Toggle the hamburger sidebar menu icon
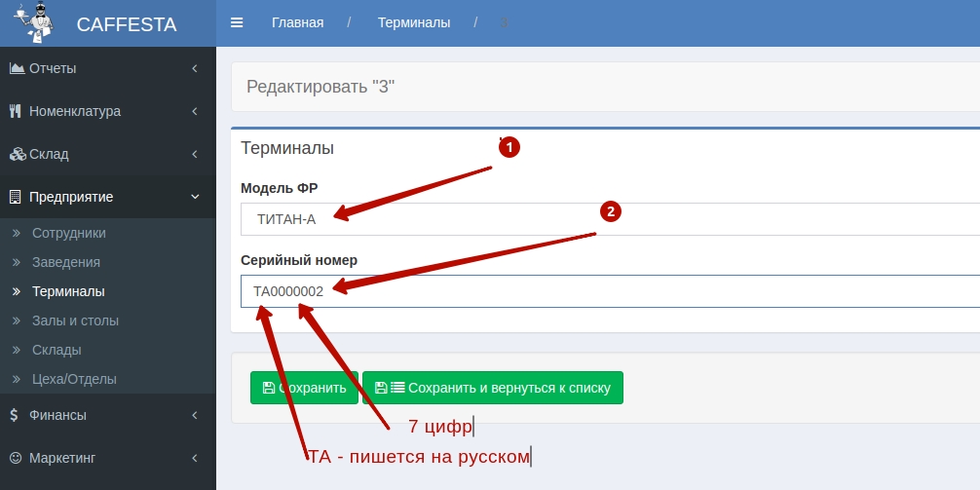 click(237, 23)
